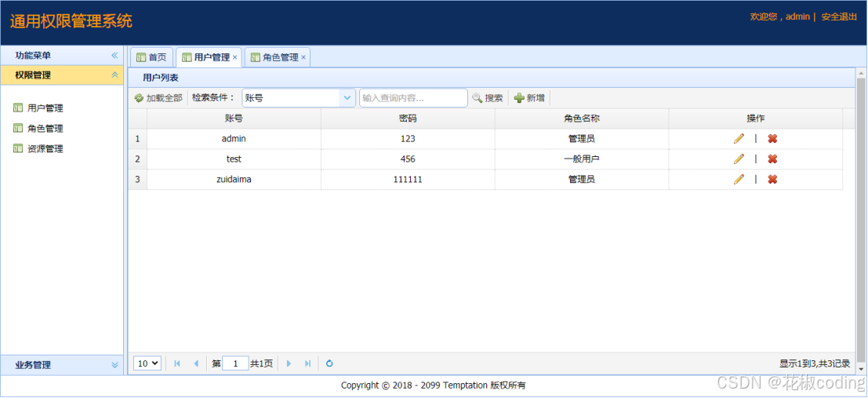The height and width of the screenshot is (398, 868).
Task: Collapse the 功能菜单 sidebar panel
Action: pyautogui.click(x=114, y=56)
